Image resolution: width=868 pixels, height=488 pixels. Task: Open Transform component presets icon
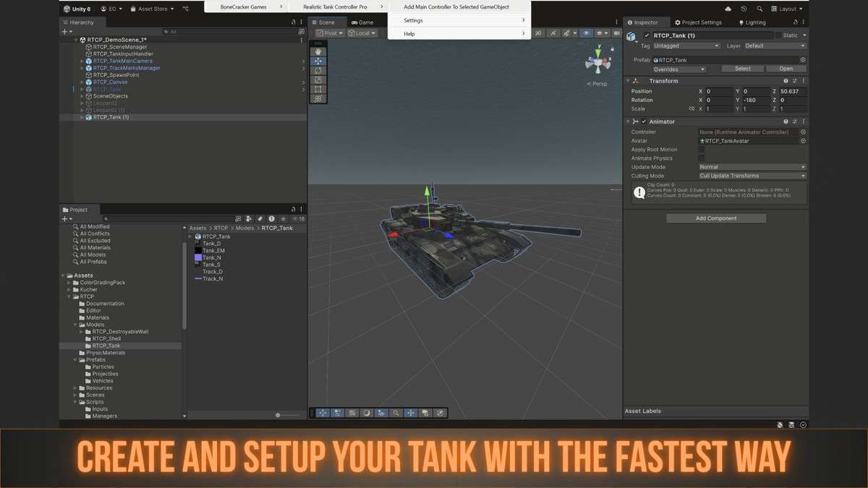pos(794,81)
